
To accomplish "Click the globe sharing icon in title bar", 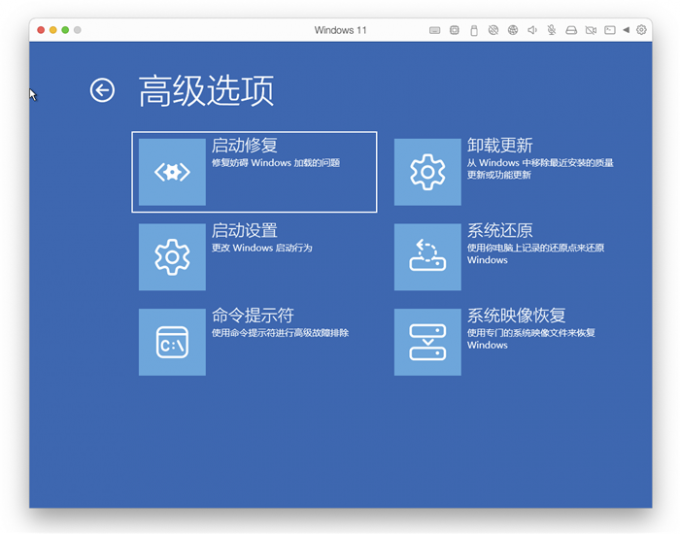I will pyautogui.click(x=513, y=30).
